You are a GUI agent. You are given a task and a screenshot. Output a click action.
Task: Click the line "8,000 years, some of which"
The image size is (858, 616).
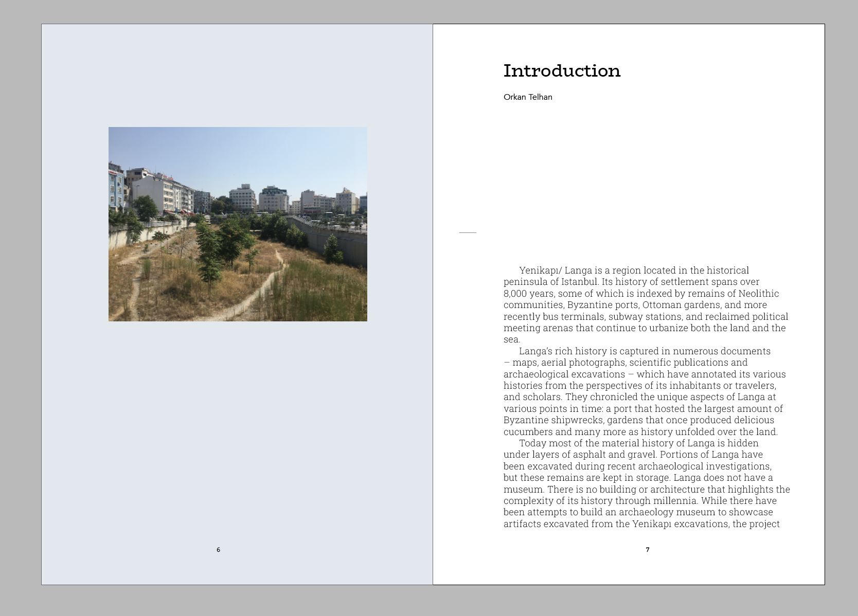pos(641,294)
